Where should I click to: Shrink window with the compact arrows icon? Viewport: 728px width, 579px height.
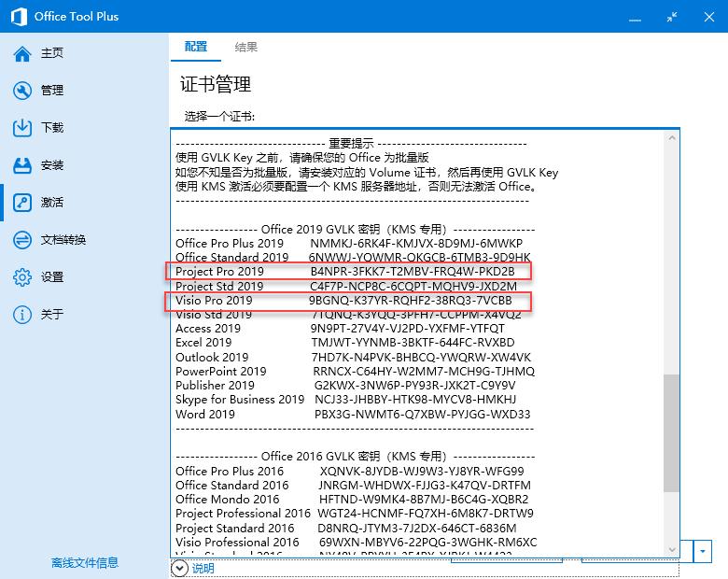coord(672,17)
